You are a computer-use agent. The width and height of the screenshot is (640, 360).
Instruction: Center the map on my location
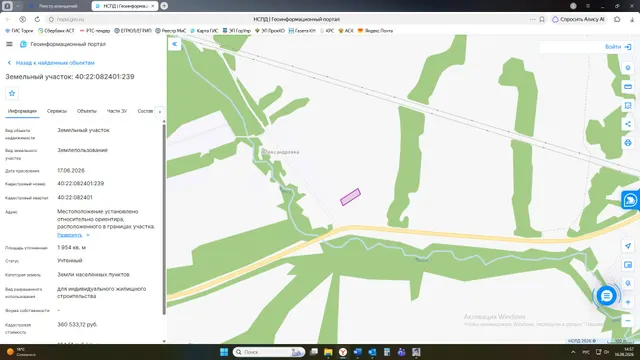click(x=628, y=246)
